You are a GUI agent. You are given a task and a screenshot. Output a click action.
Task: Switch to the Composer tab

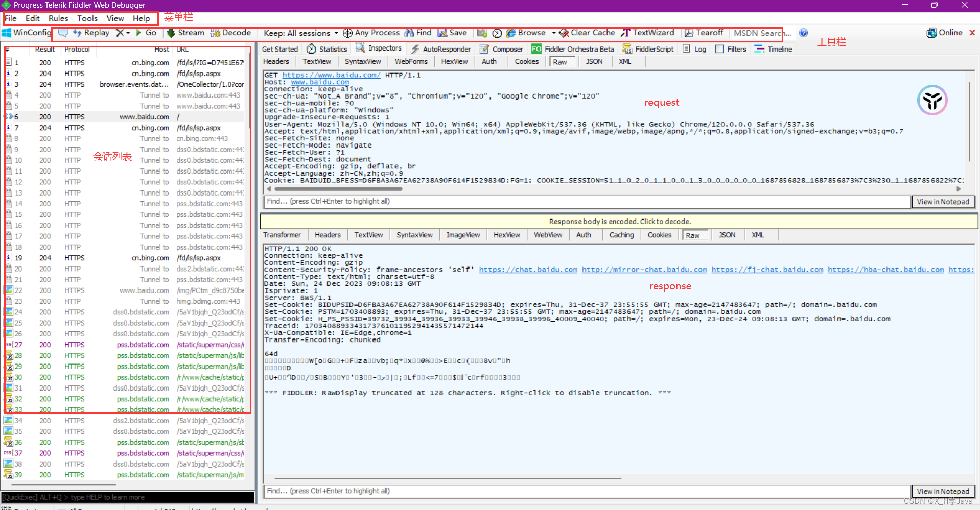(501, 49)
